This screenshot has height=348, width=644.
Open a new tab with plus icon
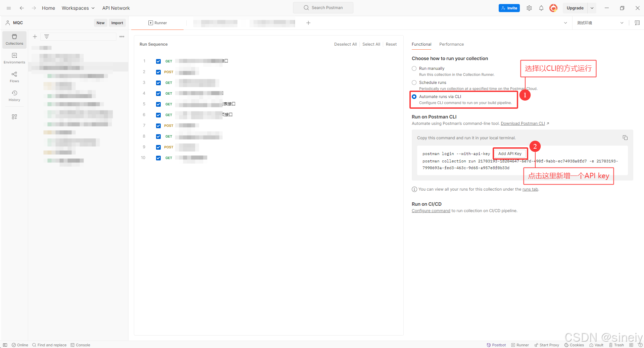coord(308,23)
